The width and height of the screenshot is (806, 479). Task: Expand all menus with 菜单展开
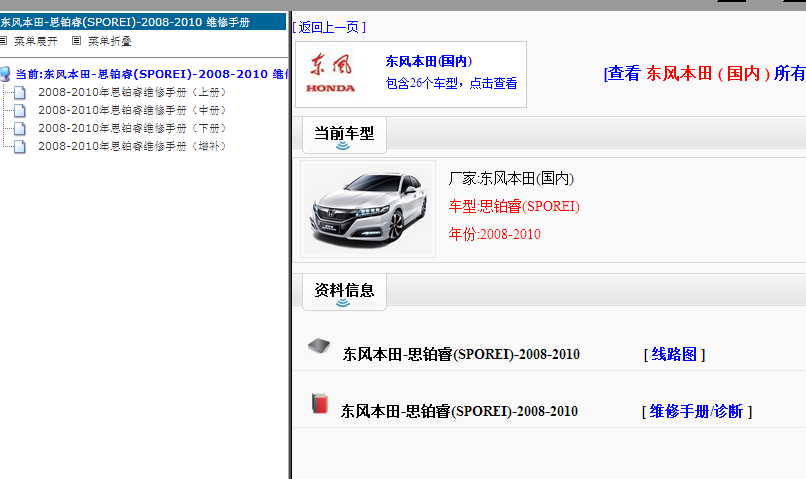pyautogui.click(x=35, y=42)
